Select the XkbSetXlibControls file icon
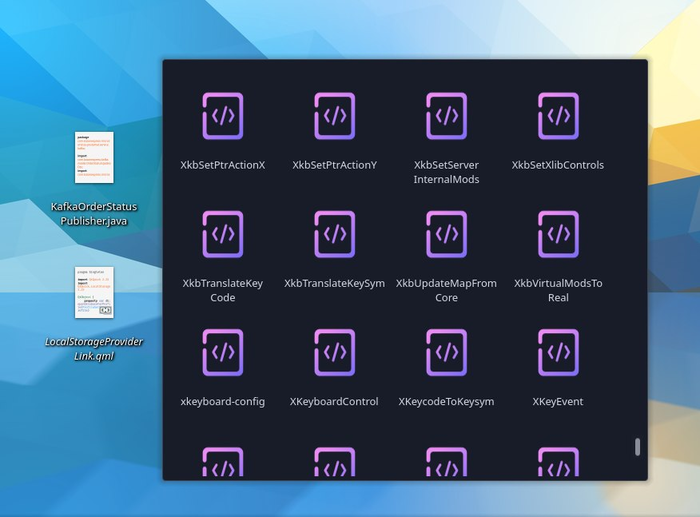The height and width of the screenshot is (517, 700). pos(558,116)
